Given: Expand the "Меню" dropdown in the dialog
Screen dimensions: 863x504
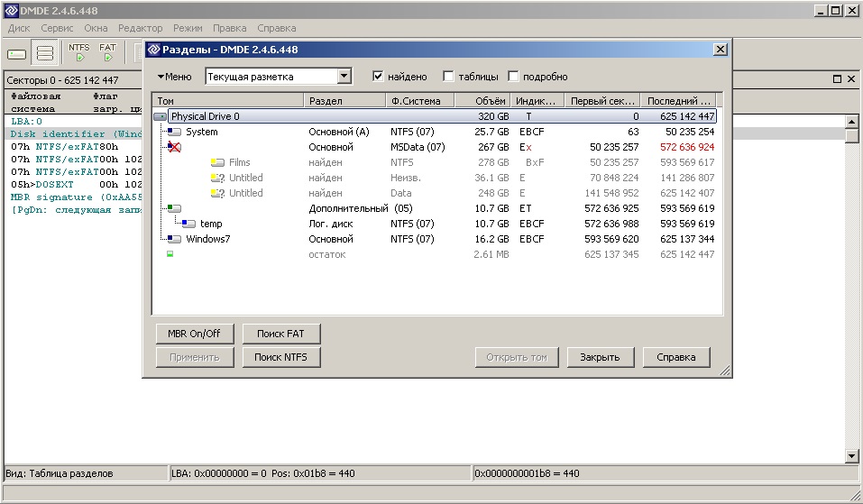Looking at the screenshot, I should click(x=174, y=77).
